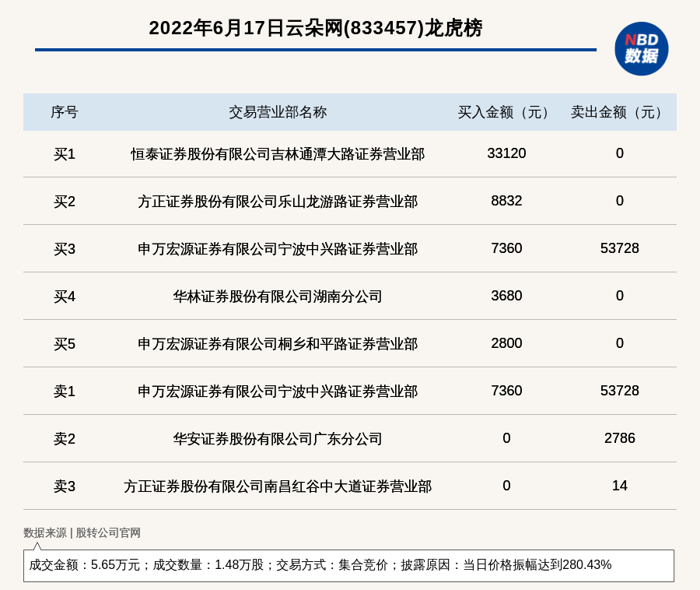Click sell amount 0 in 买2 row
The width and height of the screenshot is (700, 590).
pyautogui.click(x=620, y=201)
